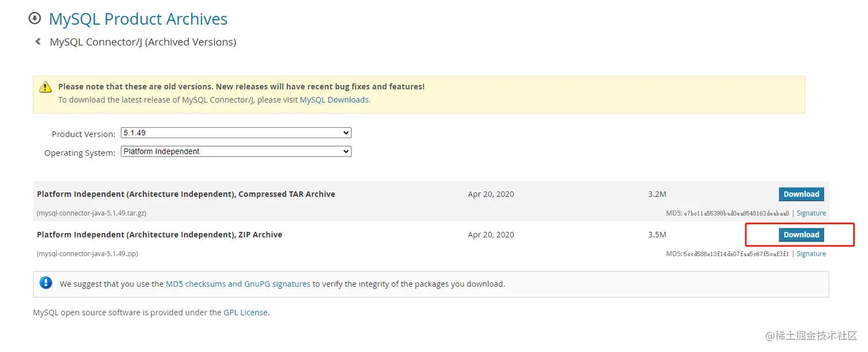The height and width of the screenshot is (352, 868).
Task: Click the Compressed TAR Archive row title
Action: click(186, 194)
